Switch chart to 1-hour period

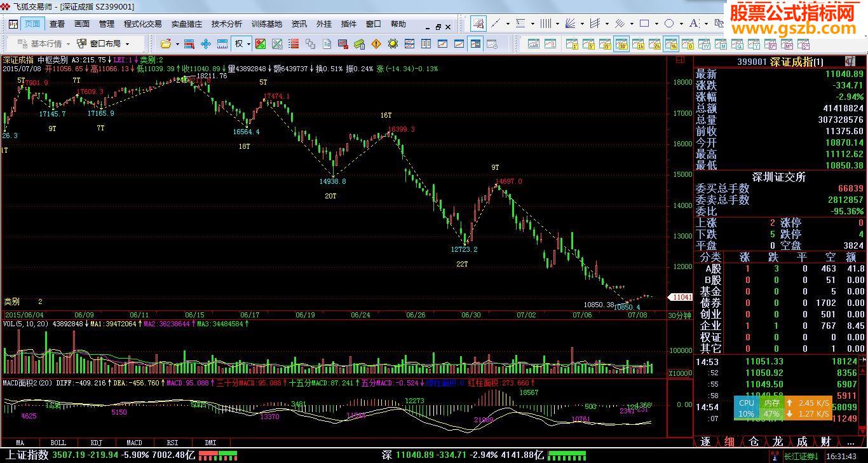tap(638, 43)
